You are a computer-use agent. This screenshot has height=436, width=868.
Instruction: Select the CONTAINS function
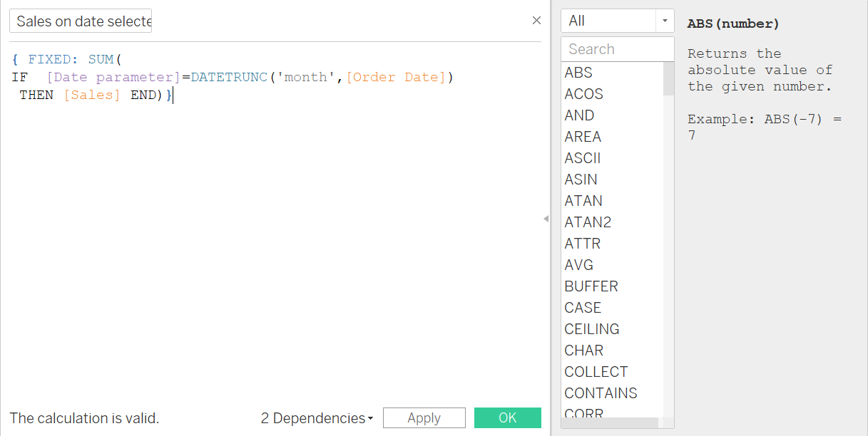click(601, 393)
